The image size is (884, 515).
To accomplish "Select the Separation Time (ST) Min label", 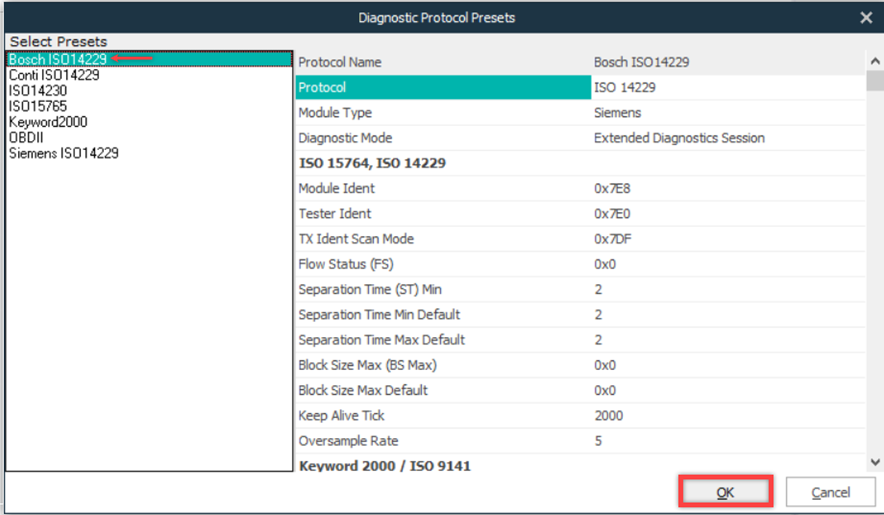I will (x=370, y=289).
